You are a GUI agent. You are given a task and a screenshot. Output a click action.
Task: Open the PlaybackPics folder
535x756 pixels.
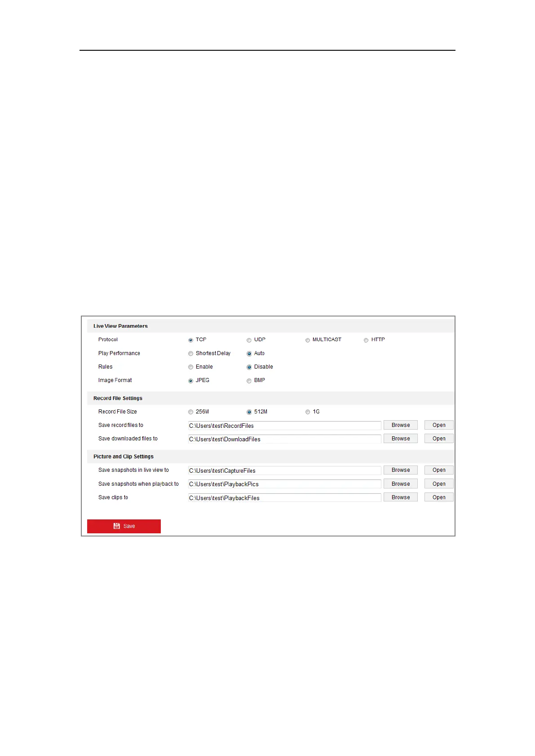click(x=439, y=484)
